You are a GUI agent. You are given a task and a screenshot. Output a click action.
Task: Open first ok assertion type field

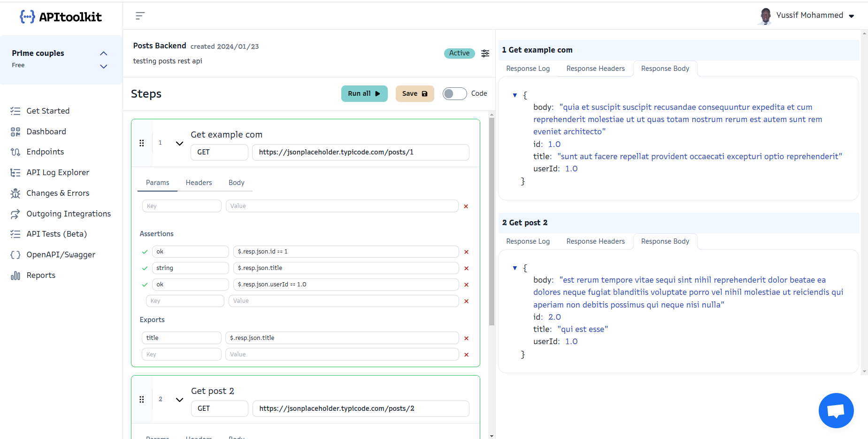190,252
